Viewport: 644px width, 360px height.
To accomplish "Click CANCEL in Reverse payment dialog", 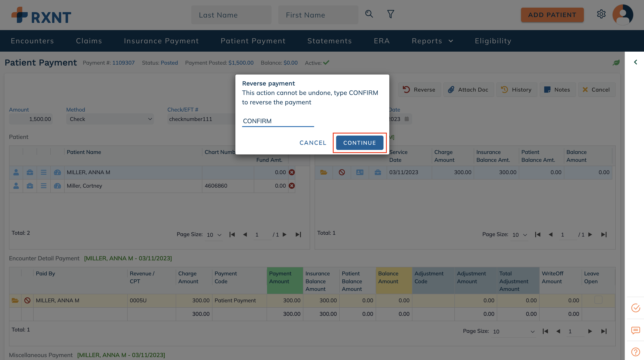I will click(x=313, y=143).
